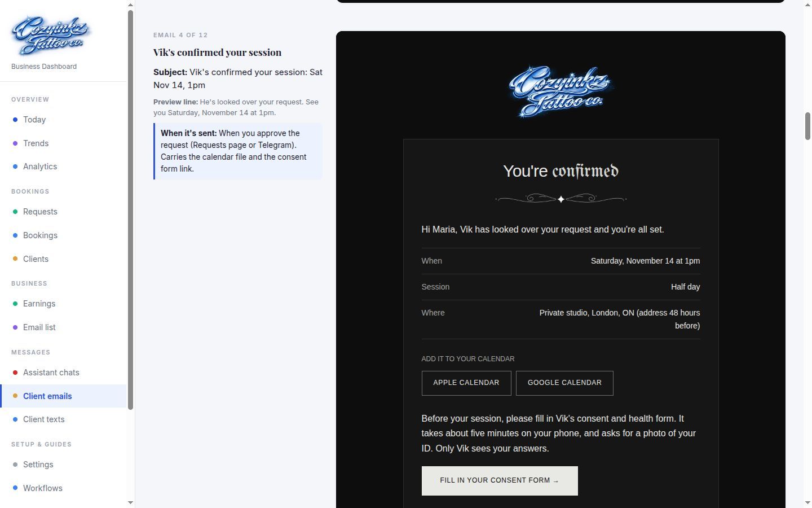The height and width of the screenshot is (508, 812).
Task: Open the Clients list
Action: (63, 259)
